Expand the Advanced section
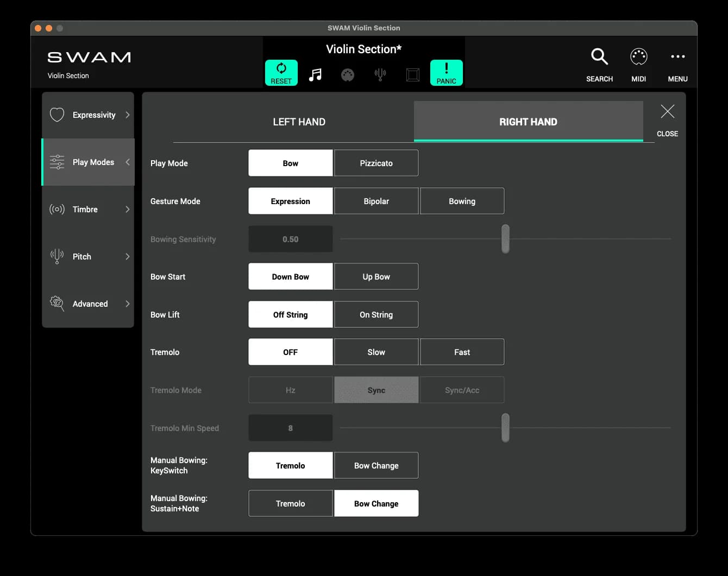This screenshot has height=576, width=728. [89, 304]
